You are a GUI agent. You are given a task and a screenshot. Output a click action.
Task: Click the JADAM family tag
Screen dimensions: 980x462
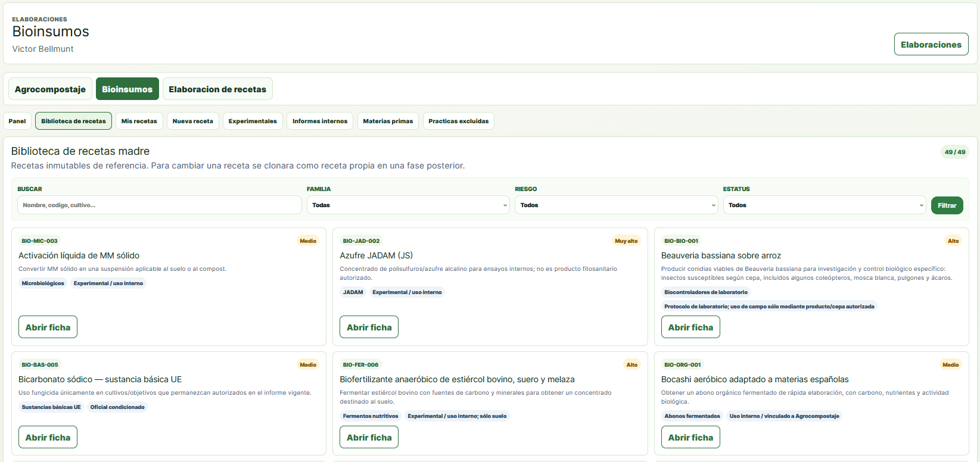(353, 292)
